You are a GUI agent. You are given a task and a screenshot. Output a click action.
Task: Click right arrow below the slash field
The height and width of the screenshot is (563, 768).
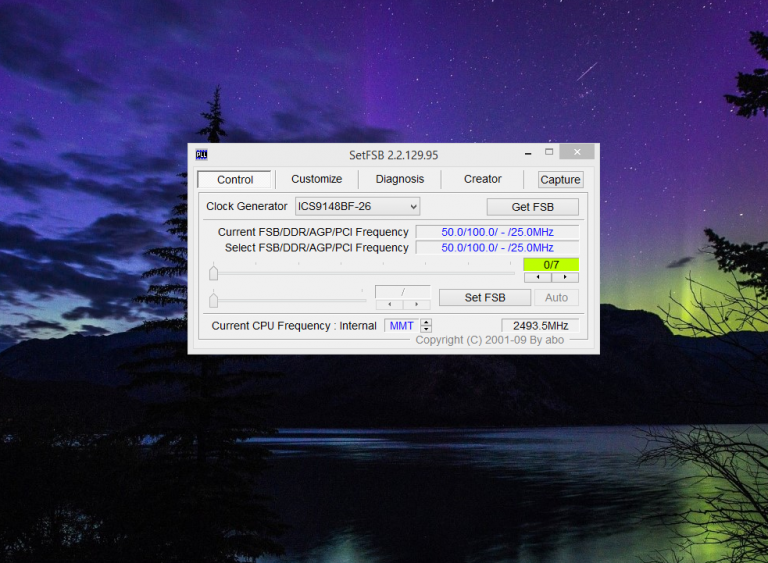click(x=417, y=304)
